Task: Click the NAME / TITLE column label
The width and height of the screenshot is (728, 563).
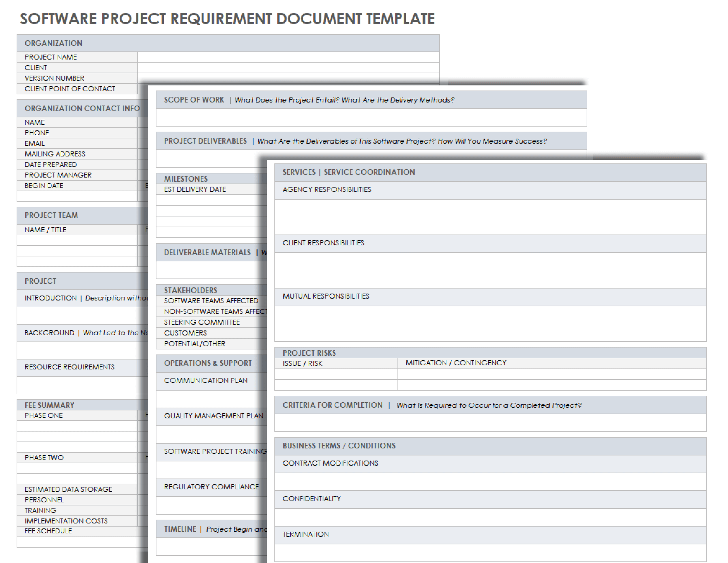Action: click(45, 230)
